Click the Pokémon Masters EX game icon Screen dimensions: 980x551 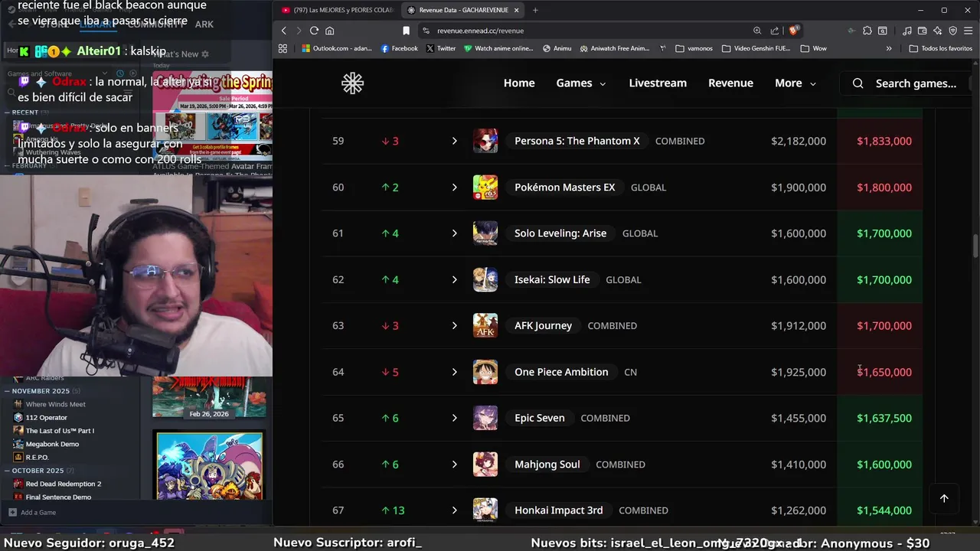485,187
